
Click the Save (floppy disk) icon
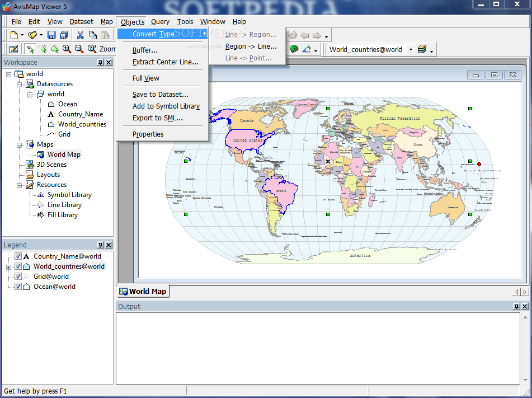[51, 35]
